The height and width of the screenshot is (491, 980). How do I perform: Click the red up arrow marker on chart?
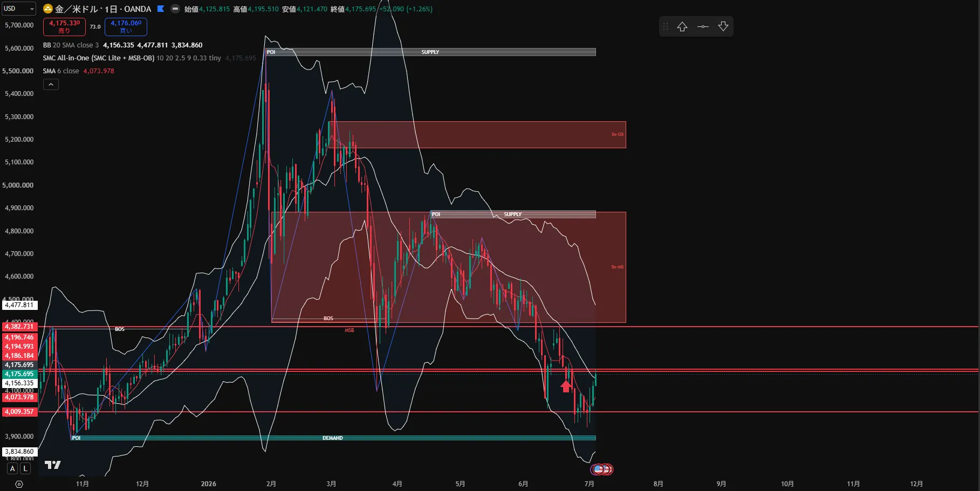pos(566,386)
